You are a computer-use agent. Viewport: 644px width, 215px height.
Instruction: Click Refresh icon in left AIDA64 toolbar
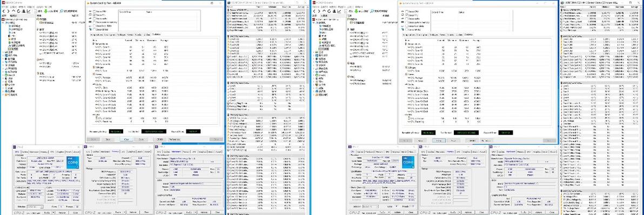click(18, 11)
